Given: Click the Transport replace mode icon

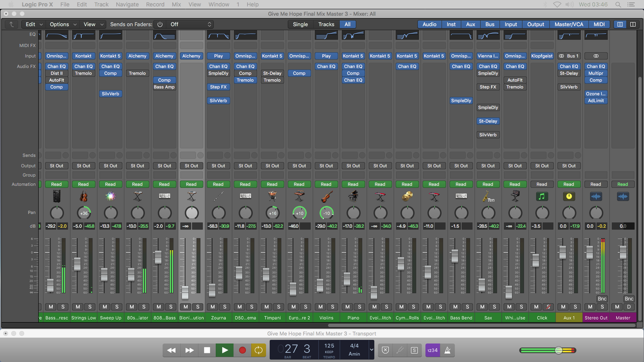Looking at the screenshot, I should pyautogui.click(x=385, y=350).
